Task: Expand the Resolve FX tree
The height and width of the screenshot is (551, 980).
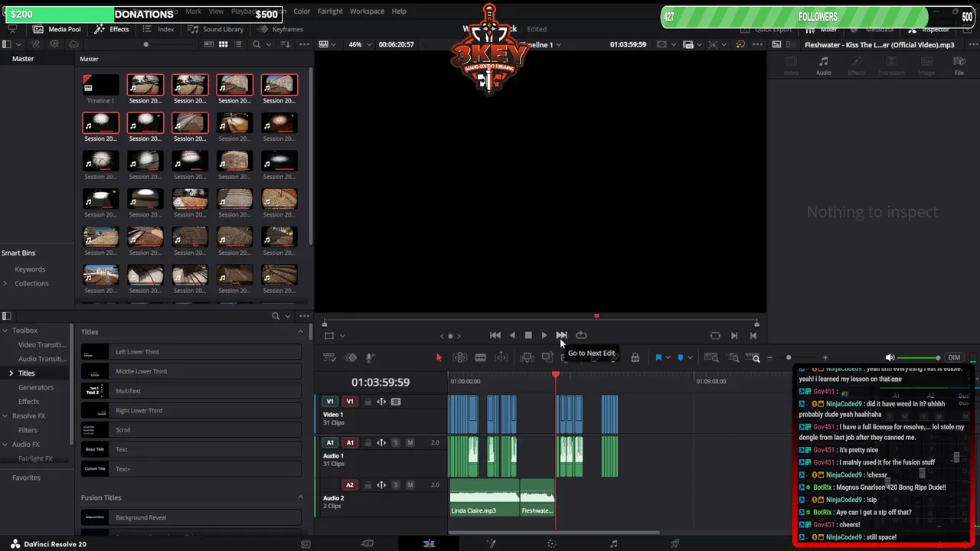Action: tap(5, 416)
